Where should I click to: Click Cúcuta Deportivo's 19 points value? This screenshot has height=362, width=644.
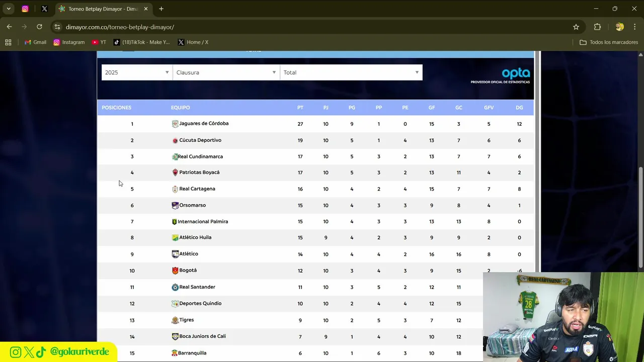coord(300,140)
